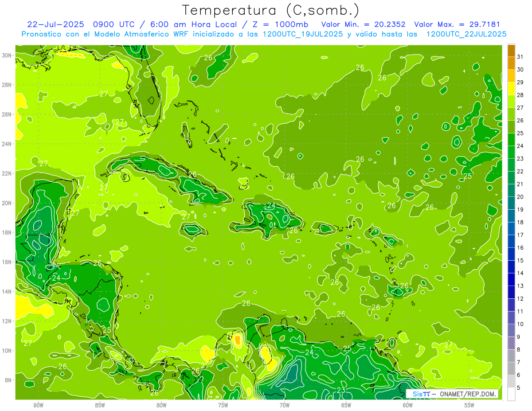Image resolution: width=532 pixels, height=411 pixels.
Task: Select valid time '1200UTC_22JUL2025' in subtitle
Action: click(466, 34)
